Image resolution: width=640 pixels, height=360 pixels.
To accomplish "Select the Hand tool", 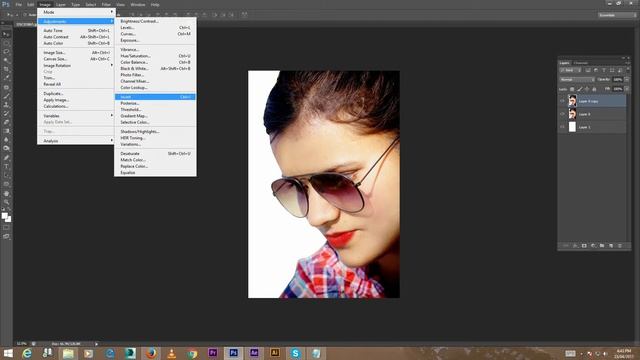I will [x=6, y=193].
